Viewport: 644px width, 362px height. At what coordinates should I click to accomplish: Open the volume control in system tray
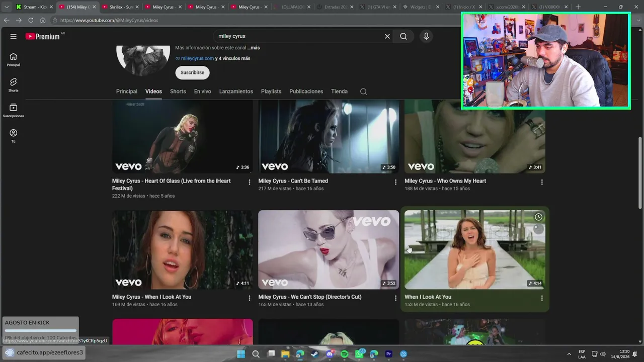(x=603, y=354)
